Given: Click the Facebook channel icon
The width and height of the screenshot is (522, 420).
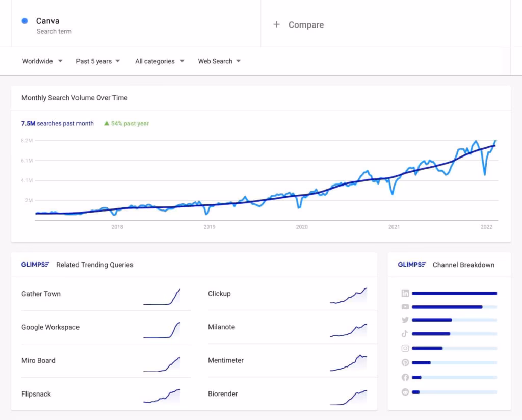Looking at the screenshot, I should 405,377.
